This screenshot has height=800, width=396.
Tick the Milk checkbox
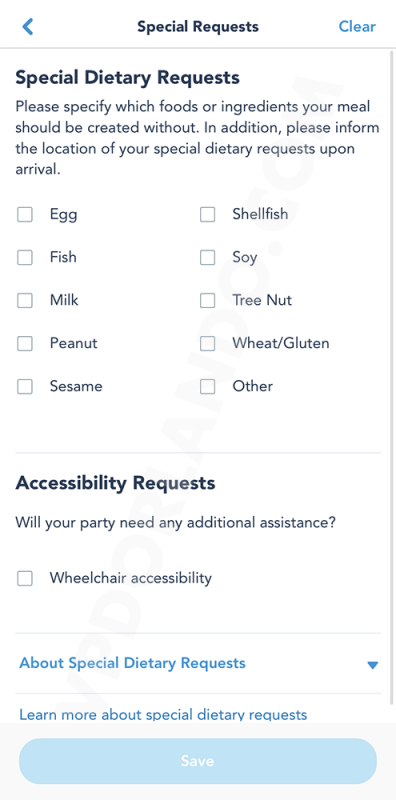pos(25,301)
